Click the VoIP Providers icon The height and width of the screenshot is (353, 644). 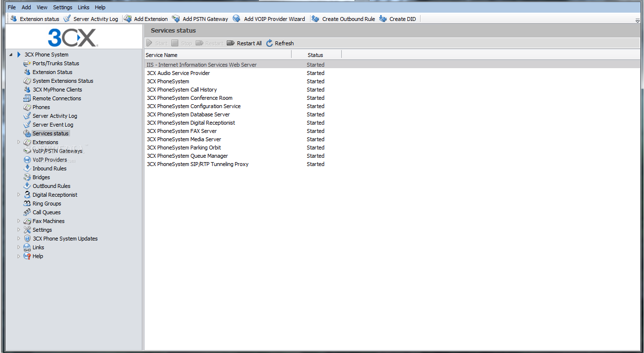pos(27,160)
